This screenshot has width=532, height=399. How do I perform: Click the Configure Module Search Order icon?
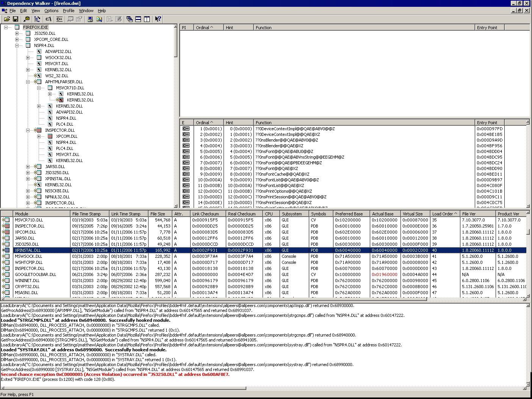[x=99, y=19]
